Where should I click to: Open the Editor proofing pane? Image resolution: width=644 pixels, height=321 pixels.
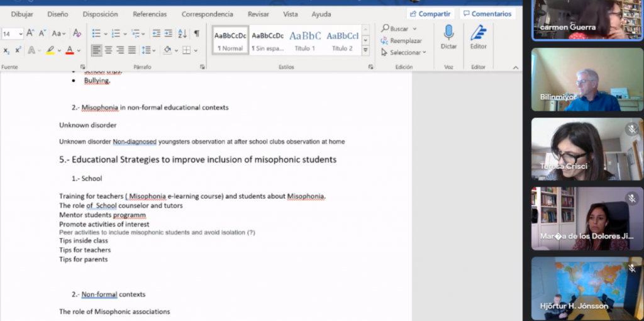pos(479,37)
